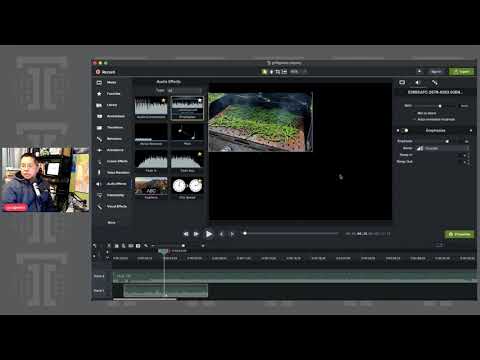480x360 pixels.
Task: Switch to the Cursor properties tab
Action: pos(435,82)
